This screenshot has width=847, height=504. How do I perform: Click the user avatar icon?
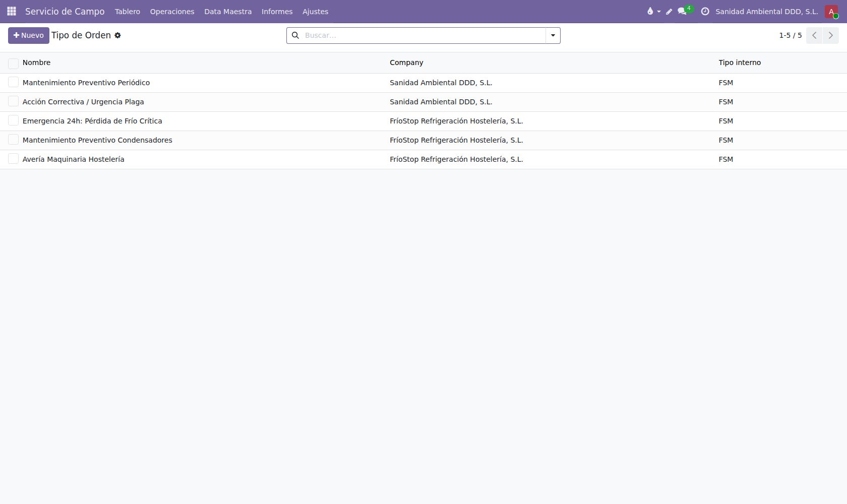tap(831, 11)
